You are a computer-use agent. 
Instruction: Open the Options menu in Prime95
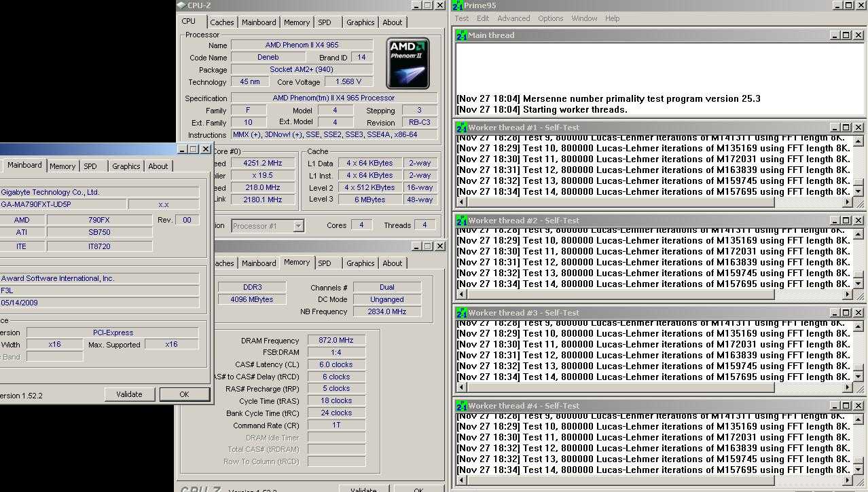click(550, 18)
